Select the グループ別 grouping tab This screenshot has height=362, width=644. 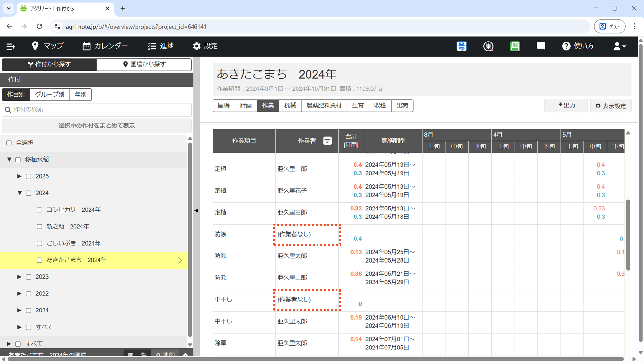tap(50, 94)
